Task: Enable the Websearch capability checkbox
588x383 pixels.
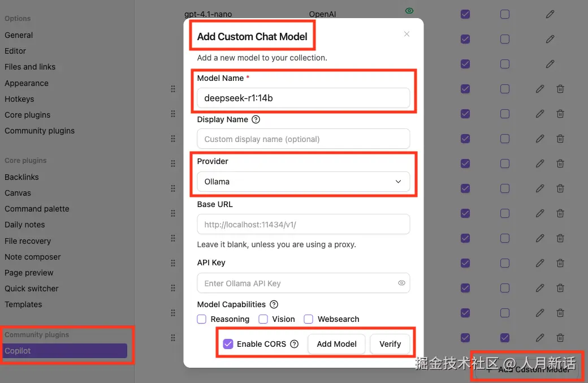Action: click(x=308, y=319)
